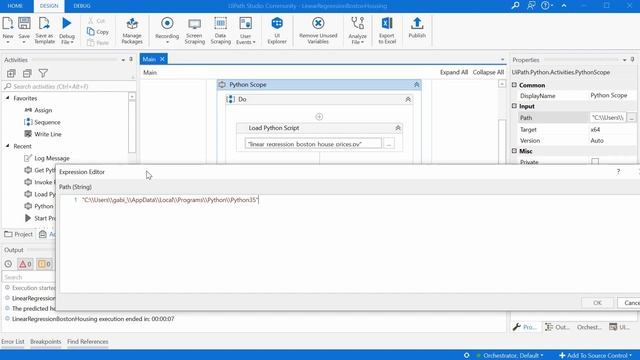Open UI Explorer
Screen dimensions: 640x360
coord(277,30)
